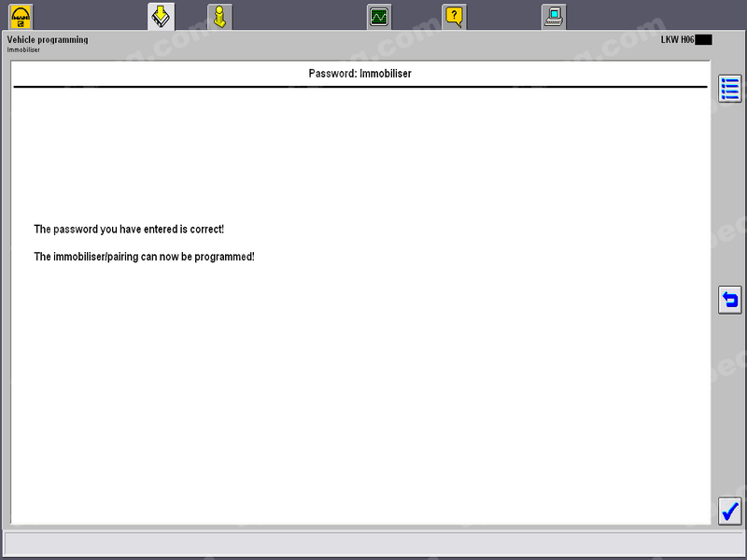
Task: Click the 'Vehicle programming' breadcrumb label
Action: click(48, 40)
